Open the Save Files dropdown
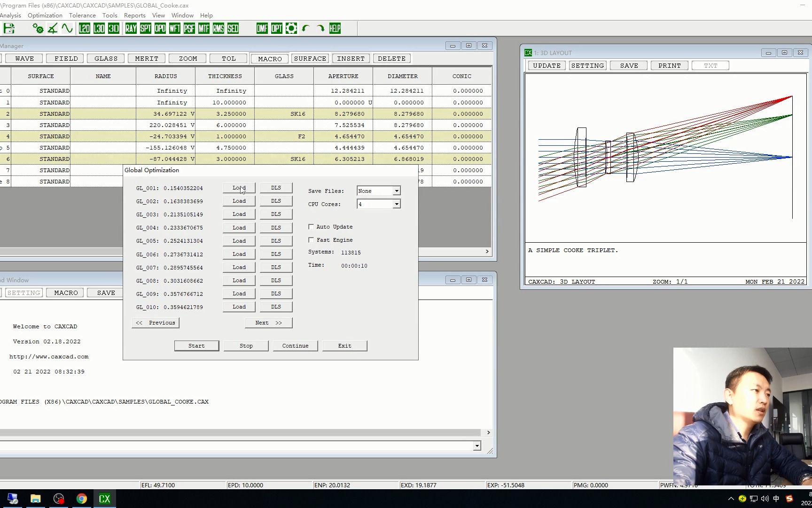The width and height of the screenshot is (812, 508). 397,191
